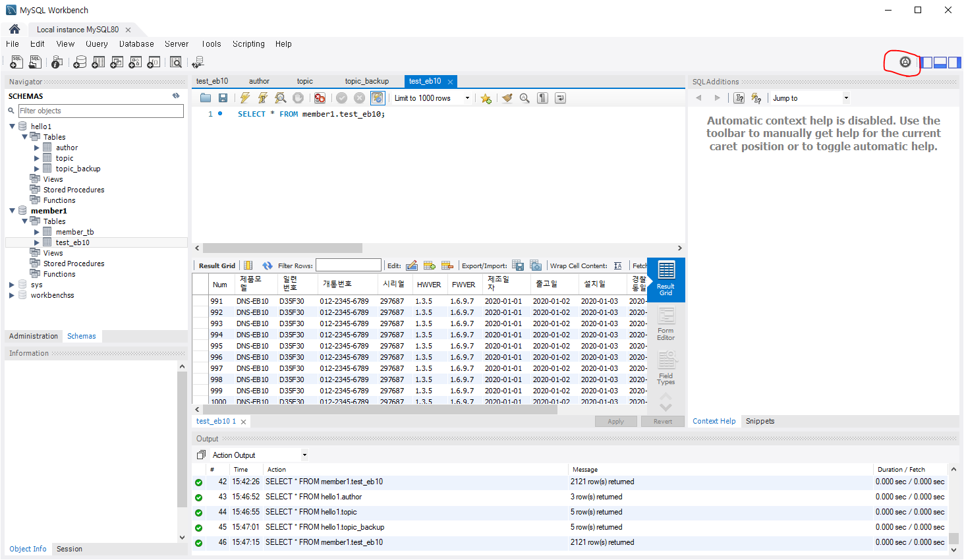
Task: Open the Database menu
Action: (x=136, y=44)
